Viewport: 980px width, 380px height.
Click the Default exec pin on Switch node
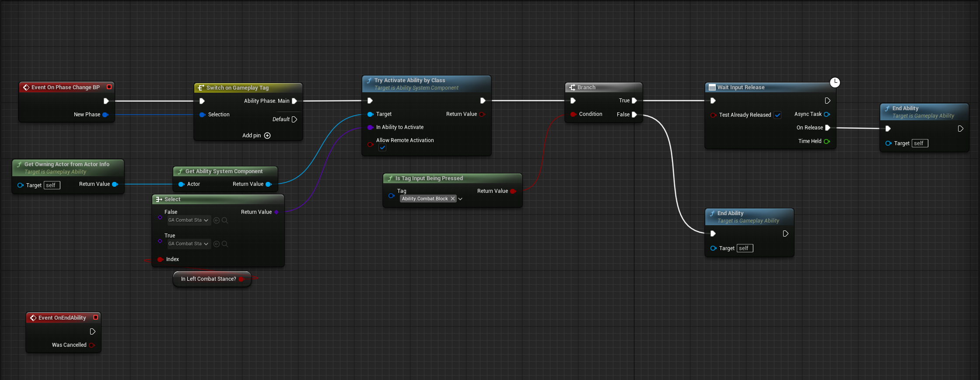click(x=294, y=119)
